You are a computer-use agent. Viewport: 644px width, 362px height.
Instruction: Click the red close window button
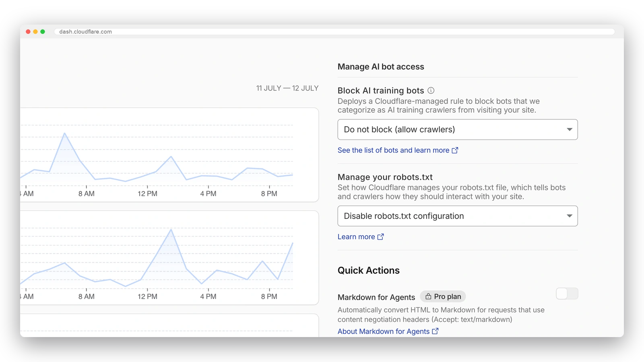pyautogui.click(x=28, y=31)
